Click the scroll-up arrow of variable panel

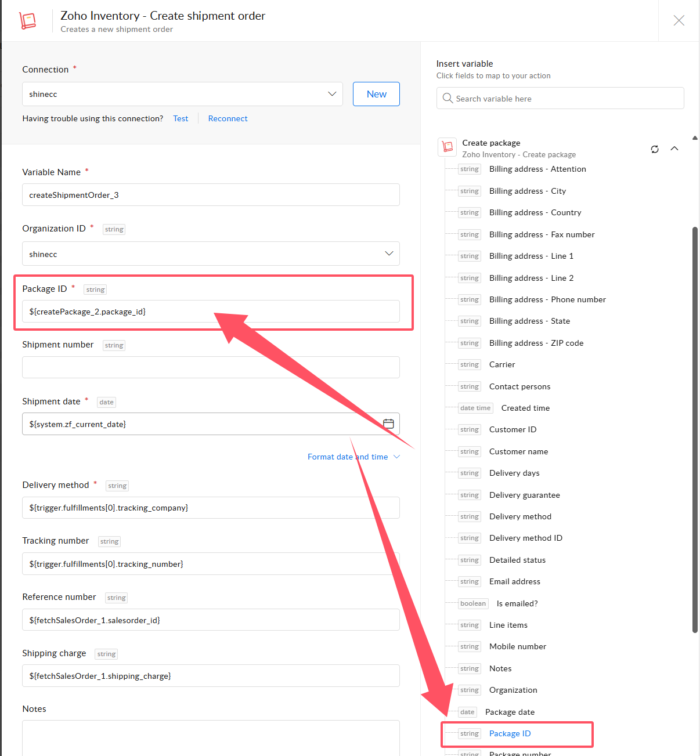(x=695, y=138)
